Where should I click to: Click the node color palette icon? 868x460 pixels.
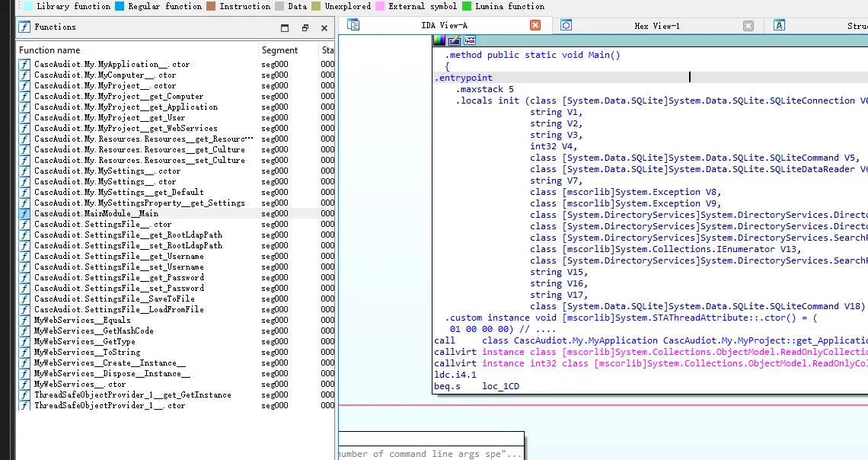pyautogui.click(x=439, y=40)
